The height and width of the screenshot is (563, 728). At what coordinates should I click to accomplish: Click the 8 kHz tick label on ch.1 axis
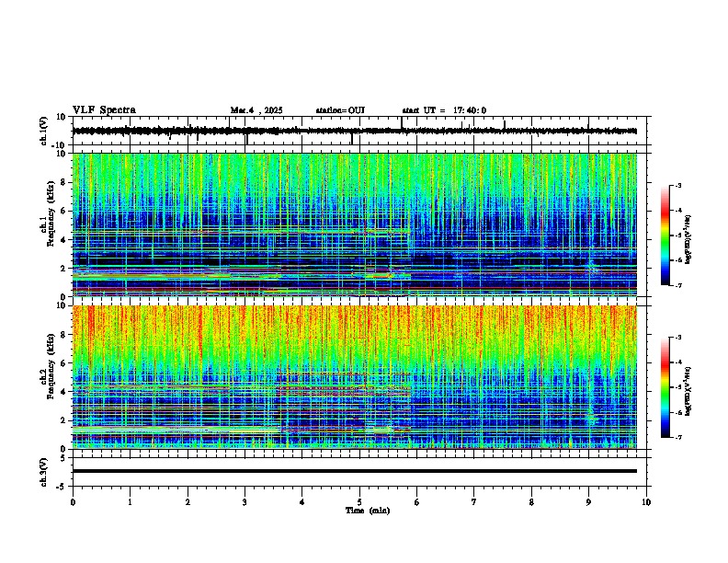[x=64, y=182]
